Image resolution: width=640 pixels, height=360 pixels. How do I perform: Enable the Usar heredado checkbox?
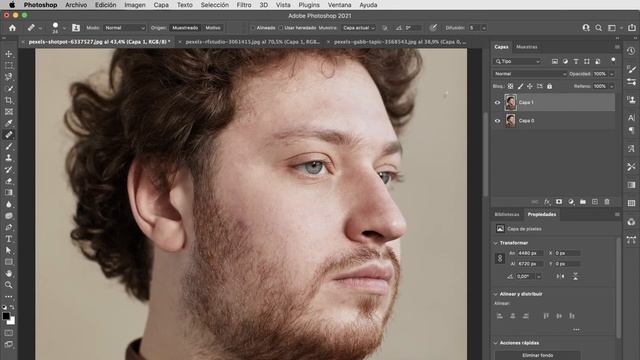280,28
